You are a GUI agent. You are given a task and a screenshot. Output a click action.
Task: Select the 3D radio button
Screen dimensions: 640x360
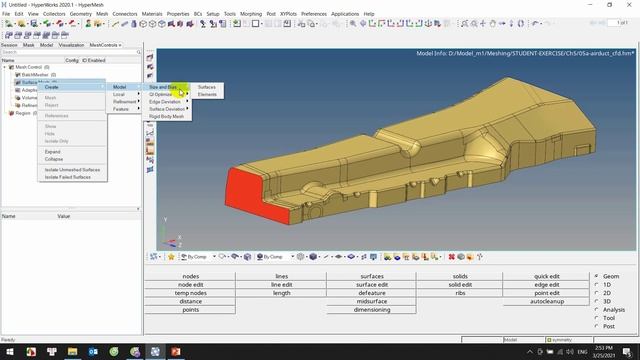597,301
